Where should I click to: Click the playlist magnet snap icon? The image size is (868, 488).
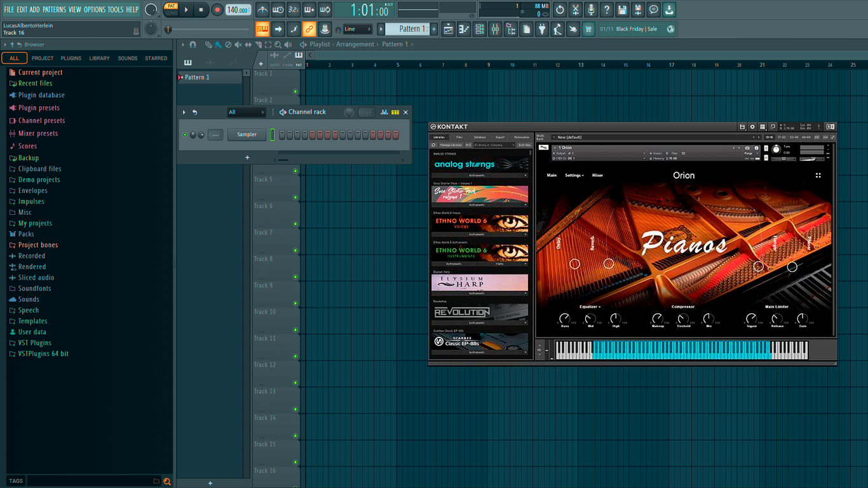click(193, 44)
